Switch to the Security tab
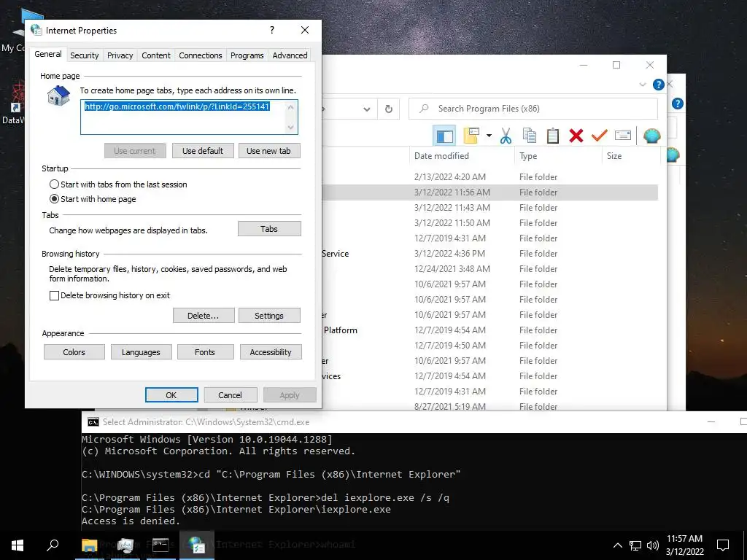Screen dimensions: 747x560 [x=85, y=55]
